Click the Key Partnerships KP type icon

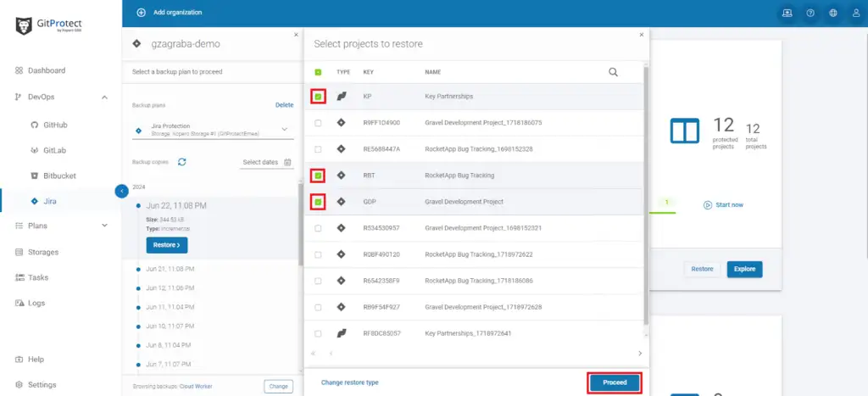point(342,97)
